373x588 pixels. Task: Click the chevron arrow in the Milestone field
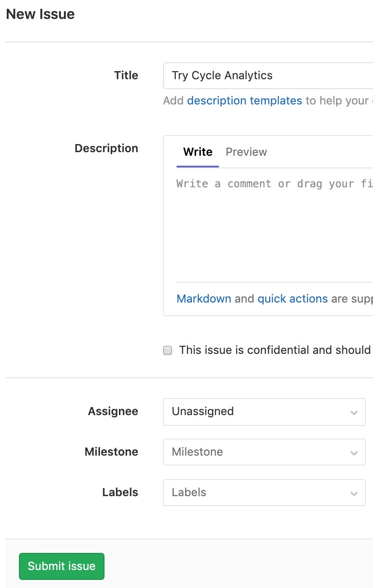[x=354, y=453]
